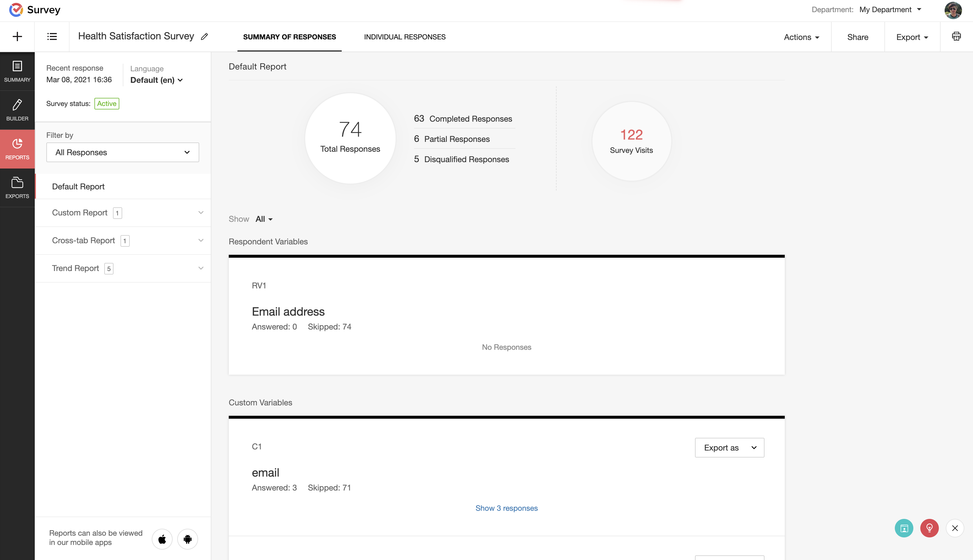
Task: Click the plus icon to create survey
Action: coord(17,37)
